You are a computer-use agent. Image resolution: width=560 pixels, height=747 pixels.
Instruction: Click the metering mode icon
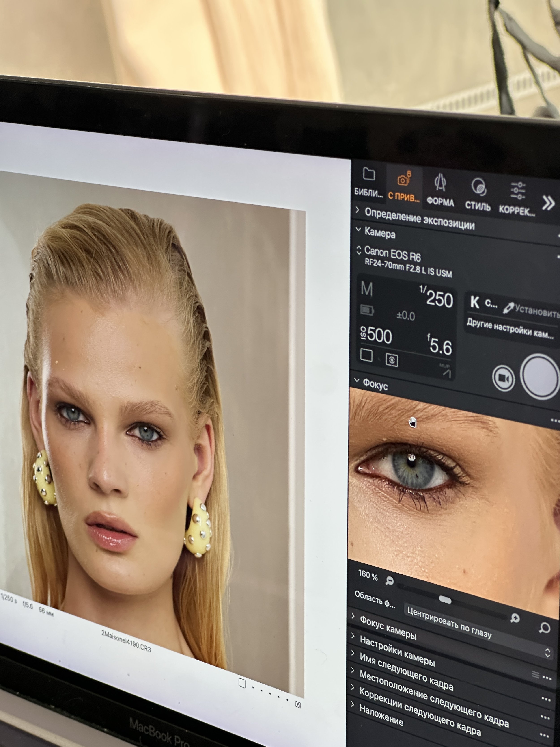(392, 360)
